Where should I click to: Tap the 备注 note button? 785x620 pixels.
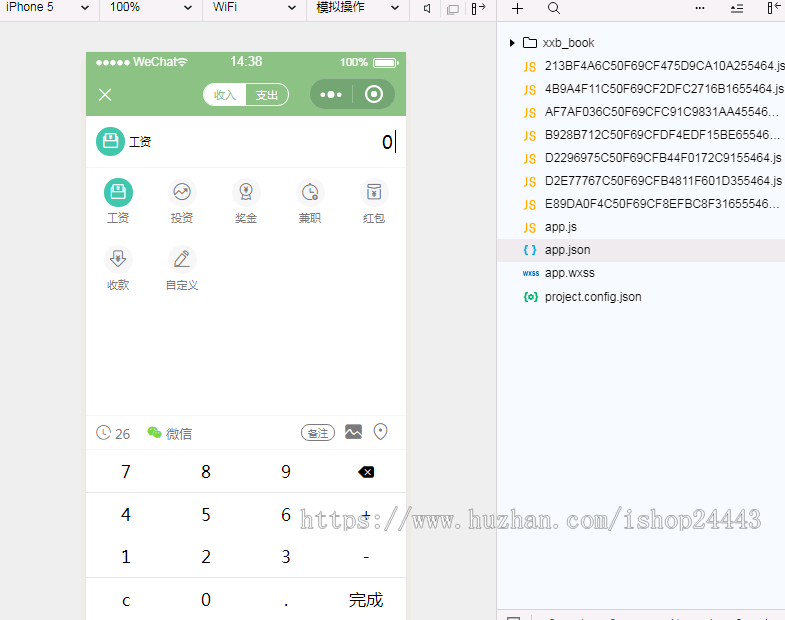tap(318, 433)
